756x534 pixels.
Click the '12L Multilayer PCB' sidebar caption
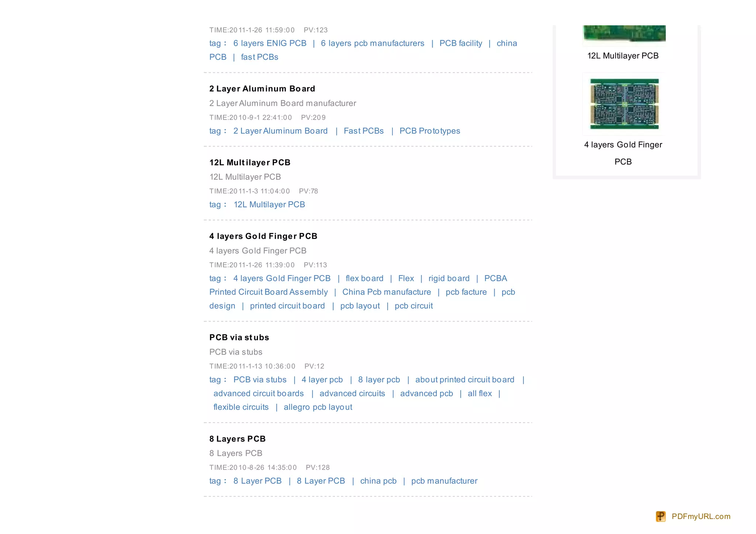623,56
